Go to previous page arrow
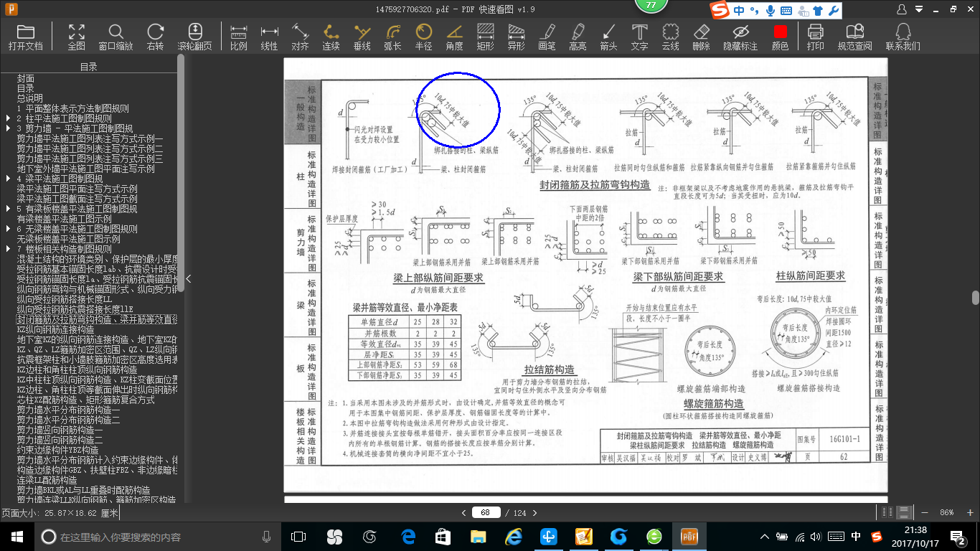The width and height of the screenshot is (980, 551). click(x=463, y=512)
